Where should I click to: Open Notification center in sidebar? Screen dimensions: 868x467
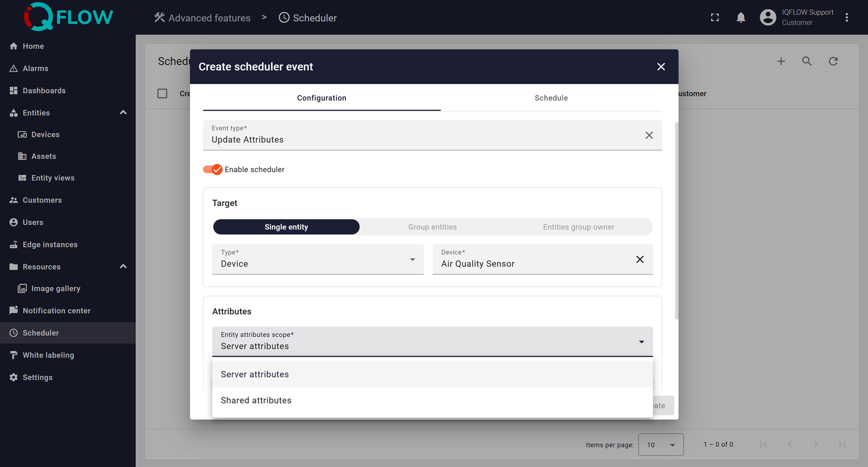[x=56, y=310]
